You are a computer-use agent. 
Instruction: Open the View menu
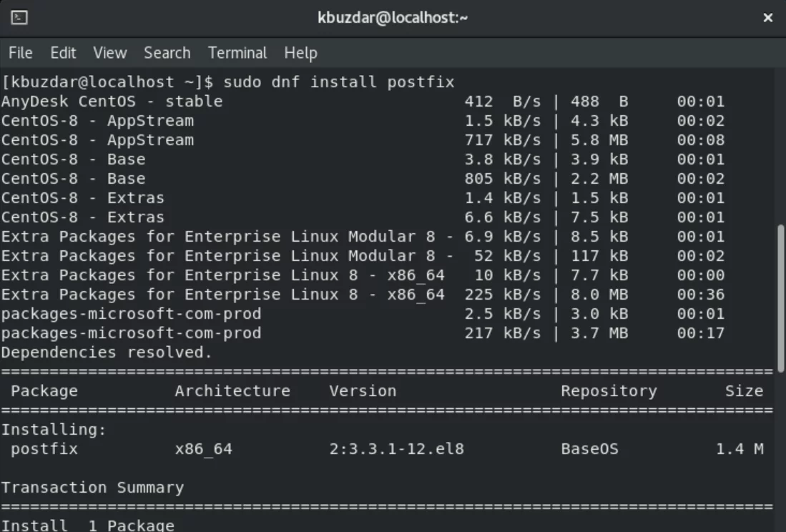109,53
